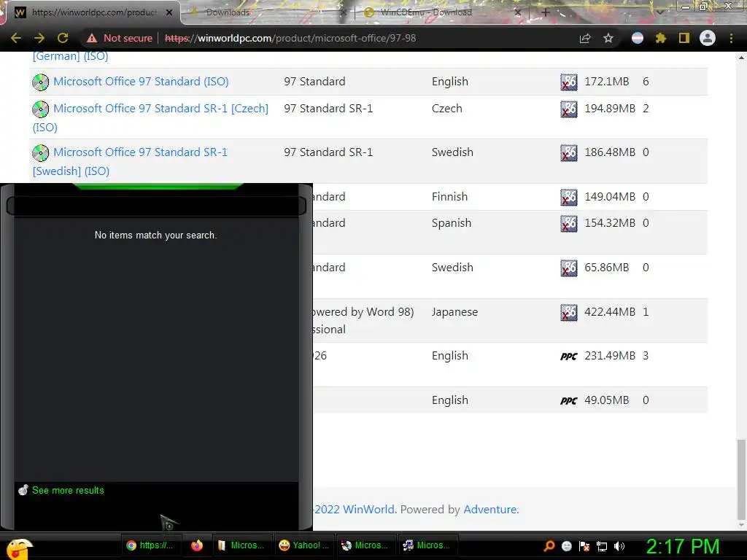The height and width of the screenshot is (560, 747).
Task: Click the emoji Start button
Action: coord(19,548)
